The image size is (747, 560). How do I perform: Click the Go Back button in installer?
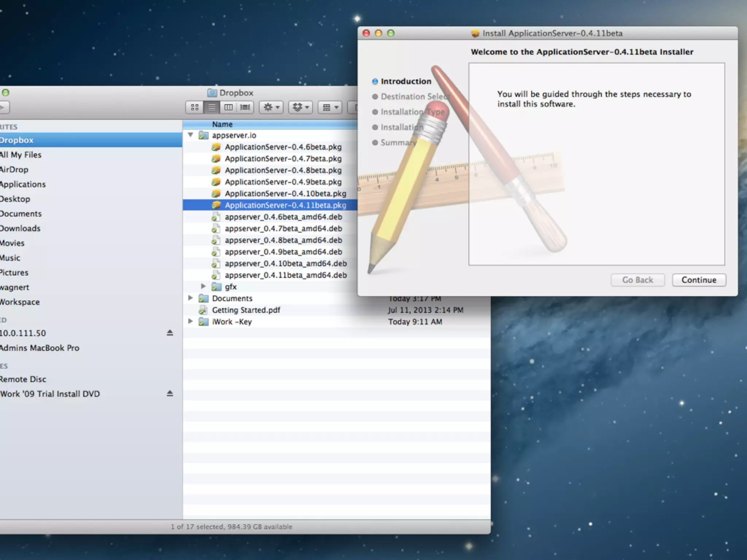point(638,280)
